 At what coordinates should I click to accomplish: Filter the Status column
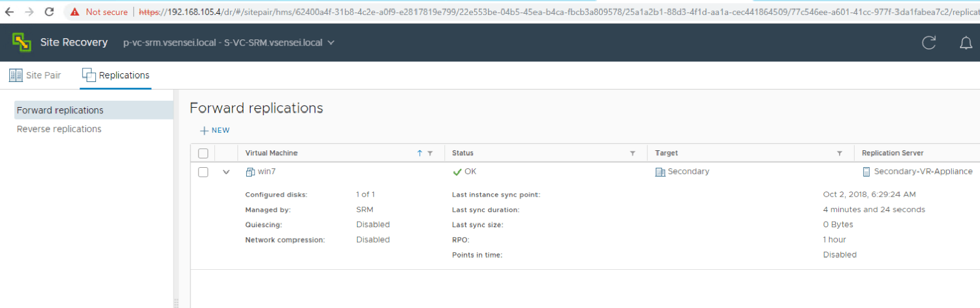pos(632,153)
